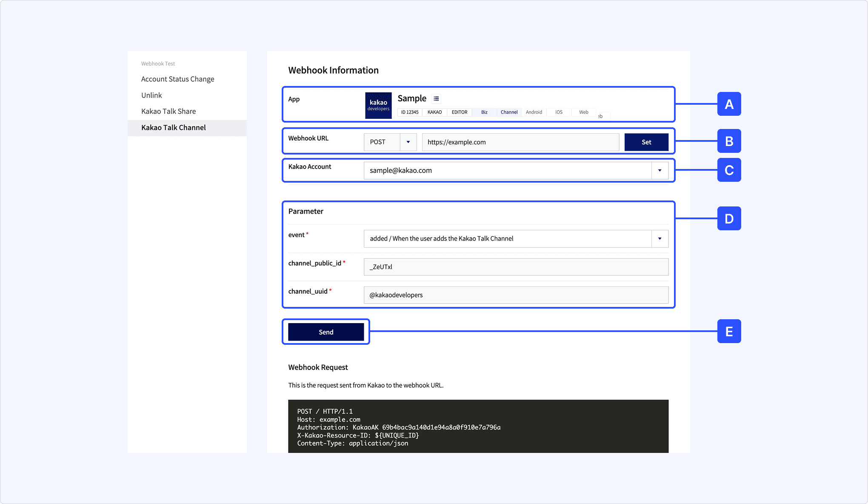The image size is (868, 504).
Task: Click the blue B annotation marker
Action: [729, 141]
